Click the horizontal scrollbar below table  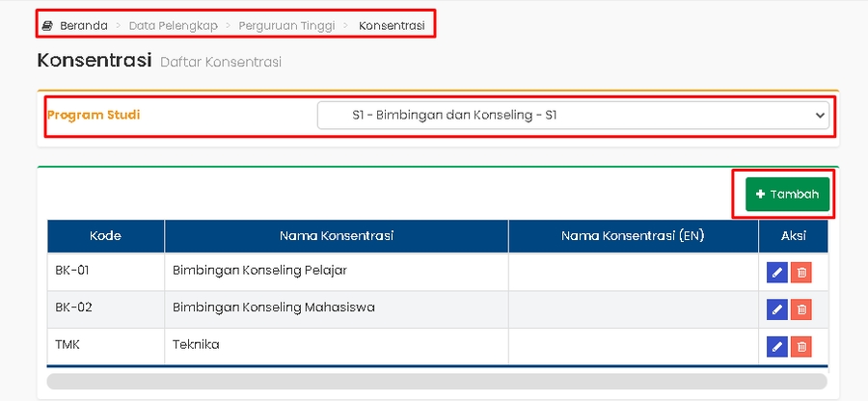pos(437,381)
